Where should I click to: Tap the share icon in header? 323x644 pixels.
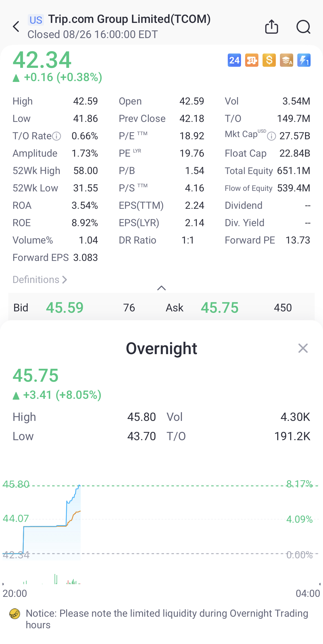(x=271, y=27)
